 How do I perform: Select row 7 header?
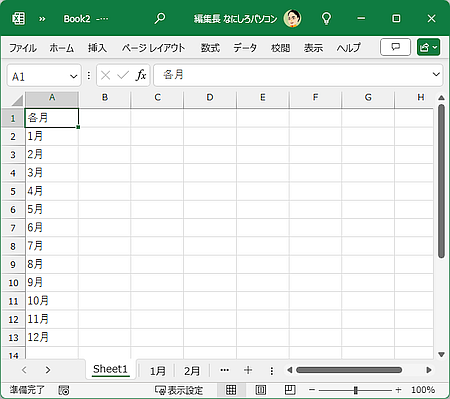tap(13, 228)
